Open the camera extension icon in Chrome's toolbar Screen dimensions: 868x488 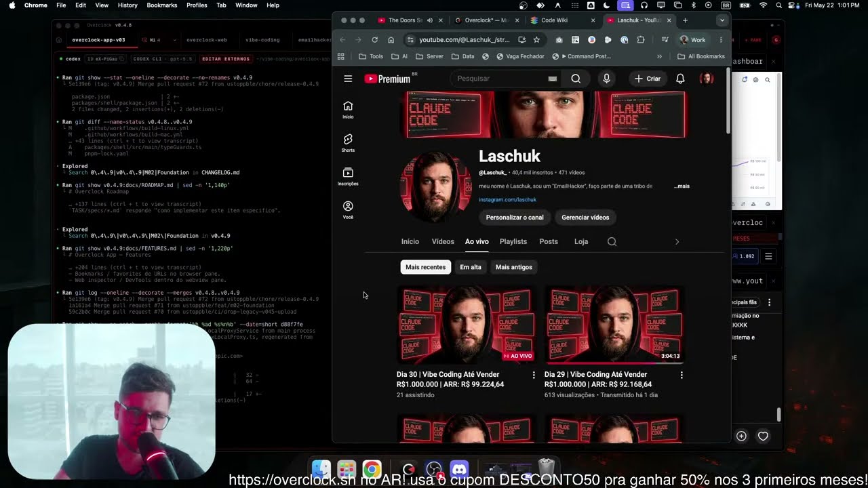coord(559,40)
